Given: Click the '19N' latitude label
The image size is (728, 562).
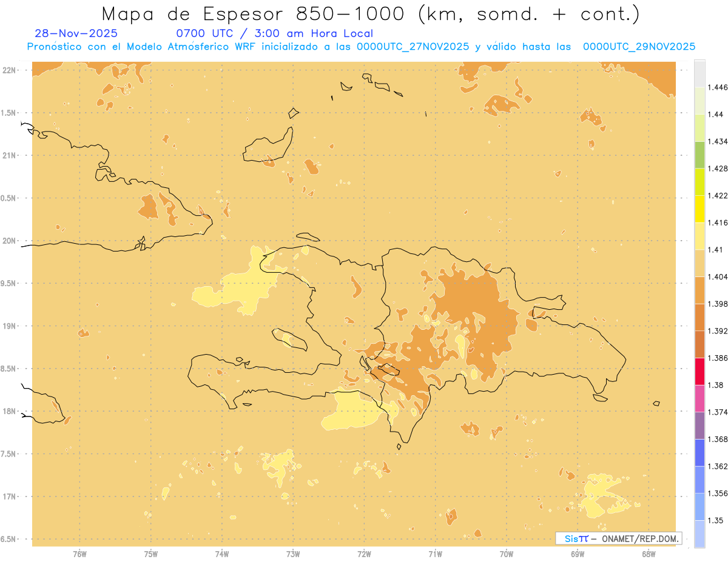Looking at the screenshot, I should click(8, 326).
